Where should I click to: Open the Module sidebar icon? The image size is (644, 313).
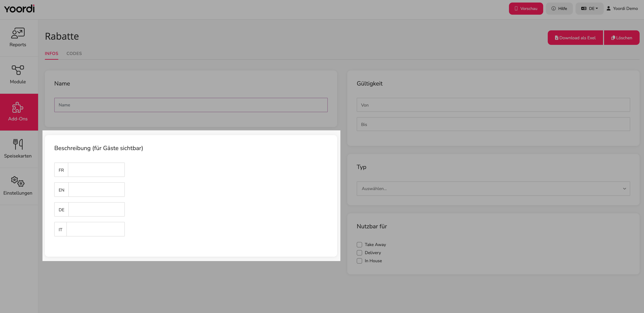click(18, 70)
